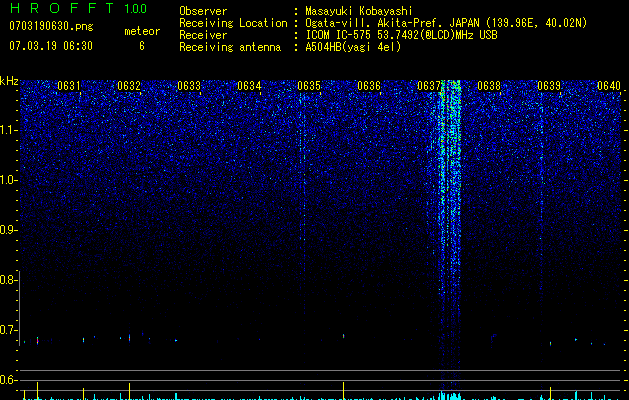Click the 0.7 kHz axis label
This screenshot has height=400, width=629.
pyautogui.click(x=8, y=330)
